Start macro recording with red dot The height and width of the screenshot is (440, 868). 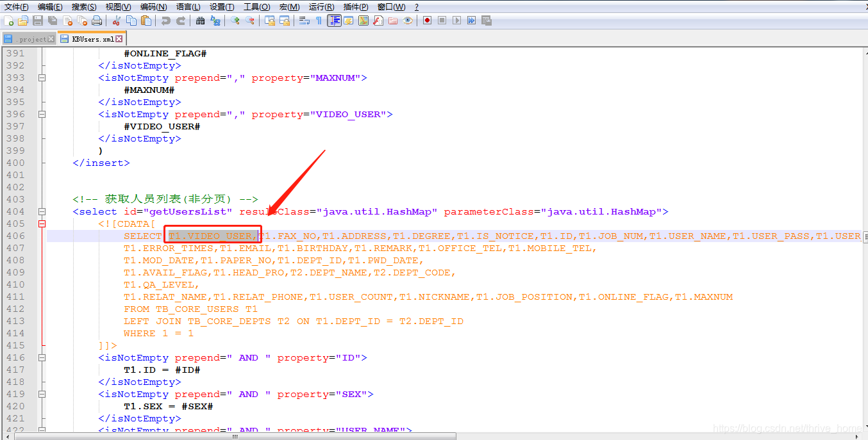(427, 20)
